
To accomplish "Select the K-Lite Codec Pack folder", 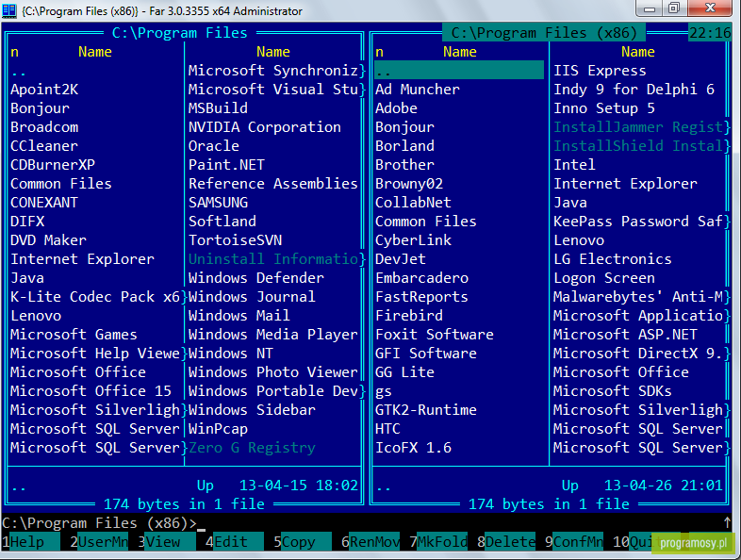I will [x=95, y=297].
